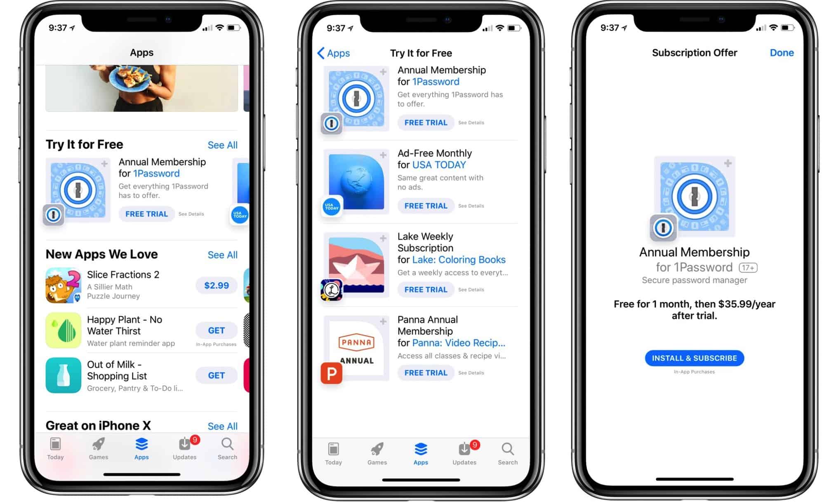
Task: Tap Done on Subscription Offer screen
Action: (x=782, y=53)
